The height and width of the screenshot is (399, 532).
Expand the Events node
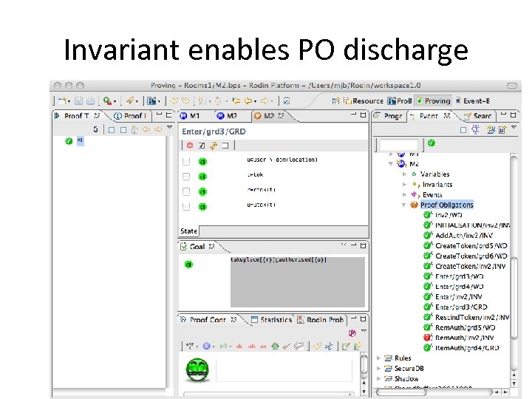click(404, 195)
